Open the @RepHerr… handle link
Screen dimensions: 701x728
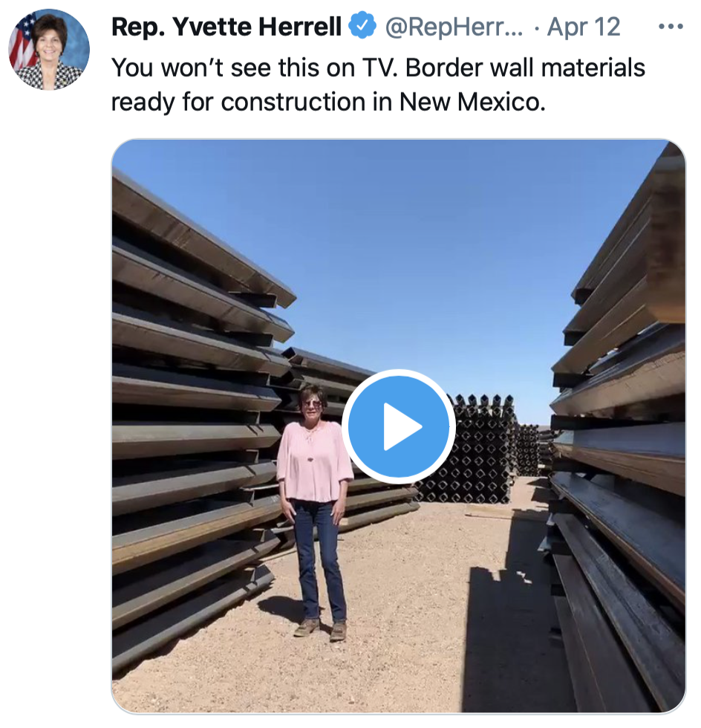click(x=454, y=27)
